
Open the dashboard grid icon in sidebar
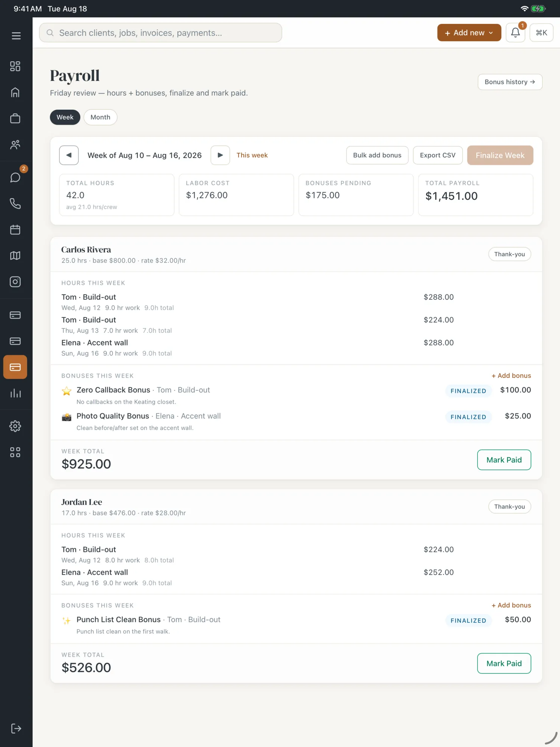15,66
